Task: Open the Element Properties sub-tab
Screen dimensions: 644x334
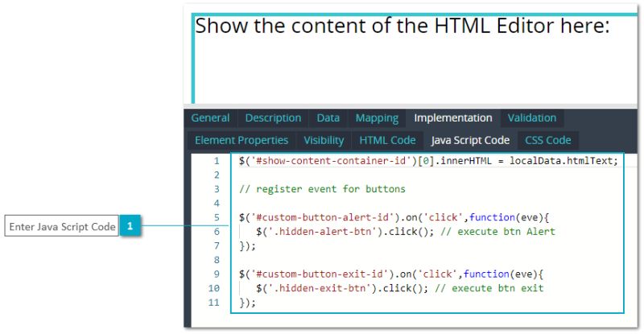Action: 242,141
